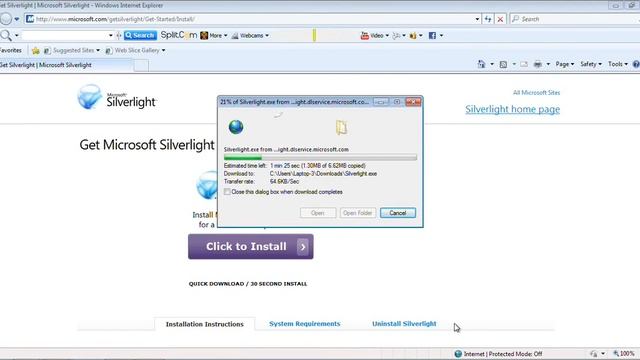This screenshot has width=640, height=360.
Task: Expand the More dropdown in SplitCam toolbar
Action: point(226,36)
